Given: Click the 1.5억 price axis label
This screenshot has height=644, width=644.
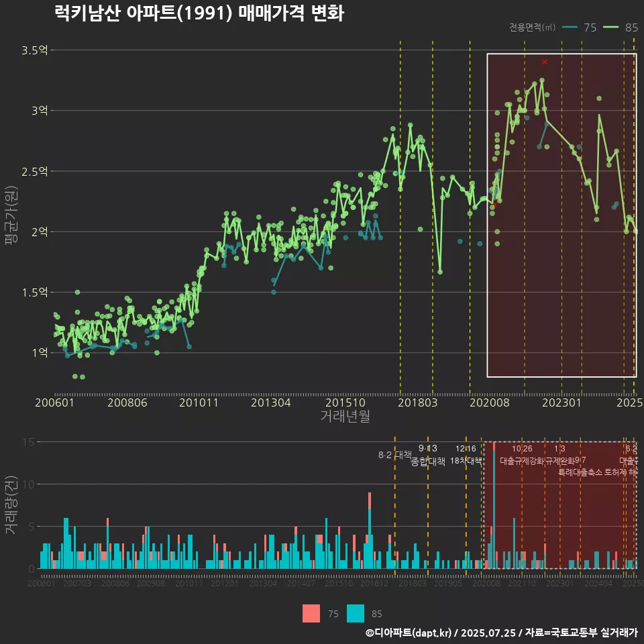Looking at the screenshot, I should 35,292.
